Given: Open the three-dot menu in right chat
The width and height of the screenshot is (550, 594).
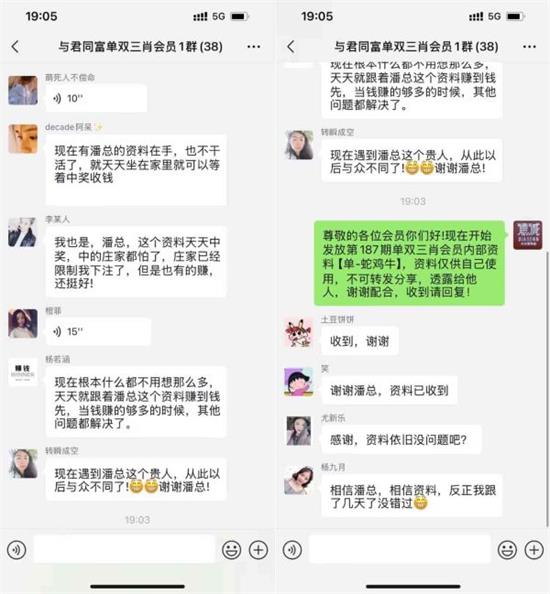Looking at the screenshot, I should click(x=529, y=47).
